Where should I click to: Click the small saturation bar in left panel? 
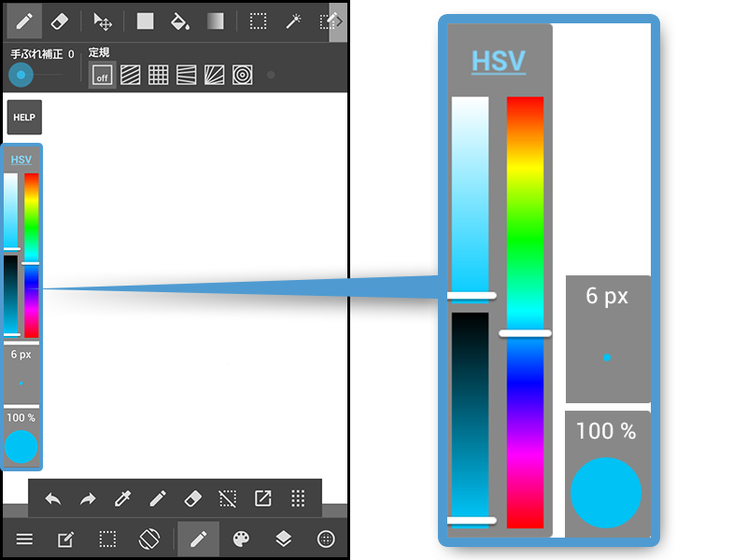[x=10, y=212]
